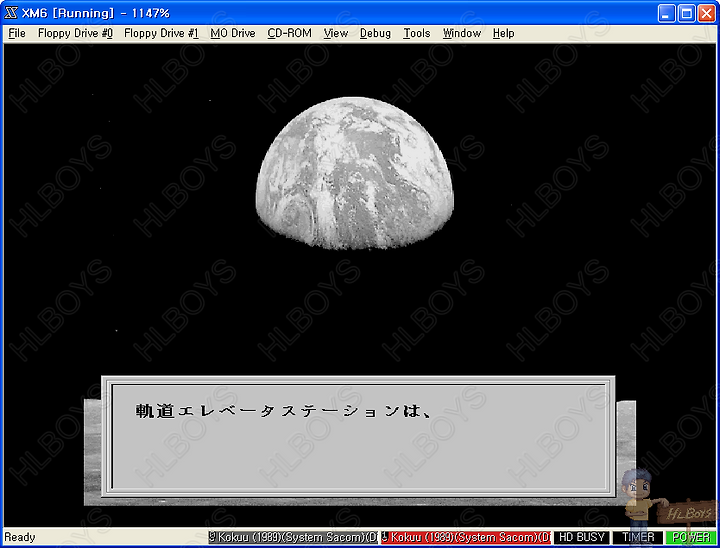Click the Earth image in the game screen
This screenshot has width=720, height=548.
(x=354, y=173)
